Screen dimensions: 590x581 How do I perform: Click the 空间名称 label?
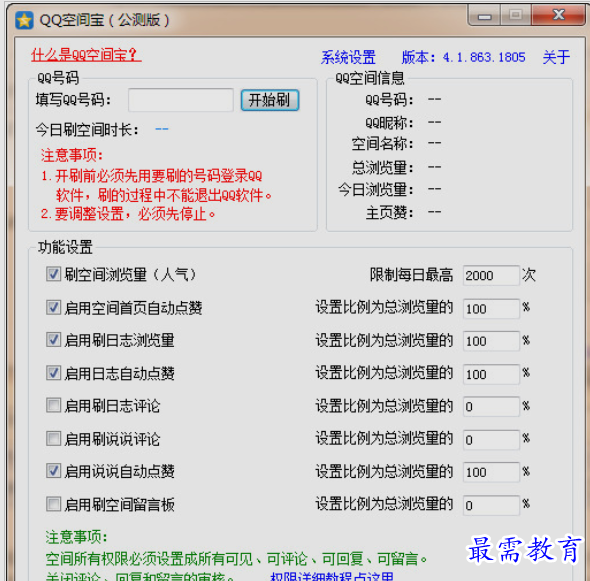[x=382, y=144]
